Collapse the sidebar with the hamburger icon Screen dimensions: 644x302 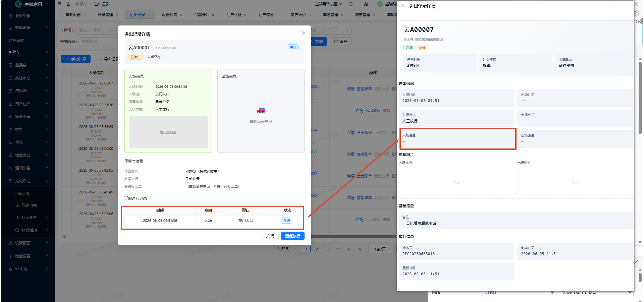tap(59, 4)
